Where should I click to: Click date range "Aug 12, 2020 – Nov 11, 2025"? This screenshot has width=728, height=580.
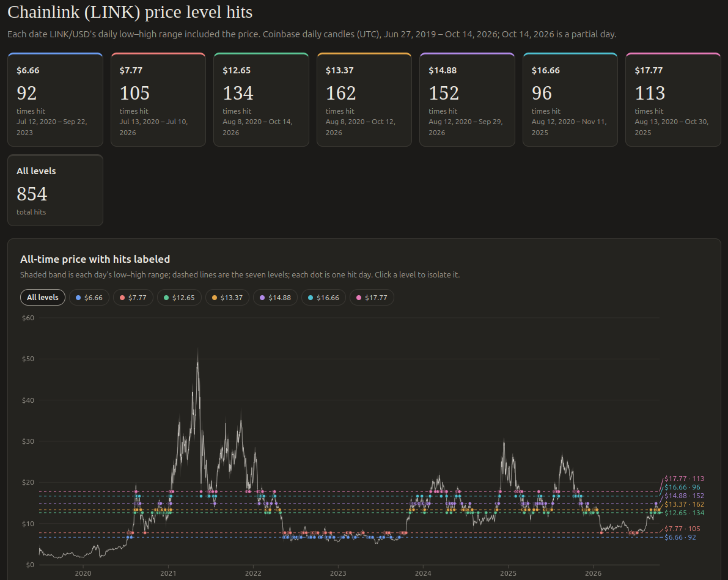tap(569, 127)
